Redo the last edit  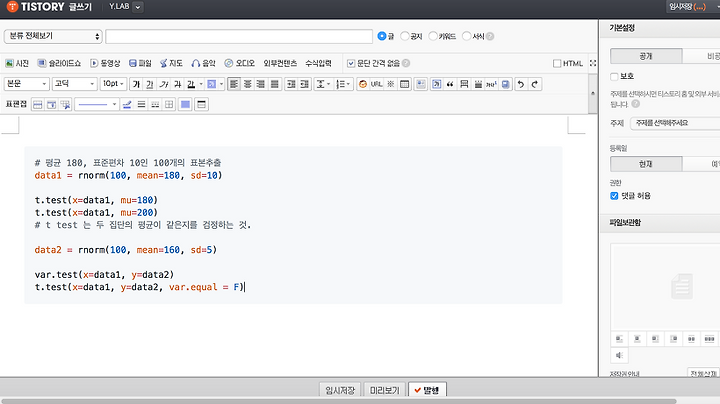[x=534, y=84]
